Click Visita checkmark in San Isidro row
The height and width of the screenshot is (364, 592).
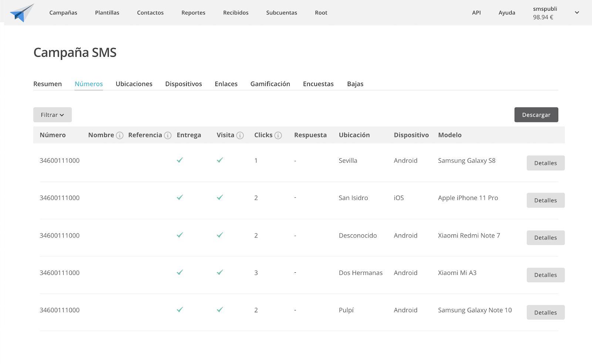220,197
